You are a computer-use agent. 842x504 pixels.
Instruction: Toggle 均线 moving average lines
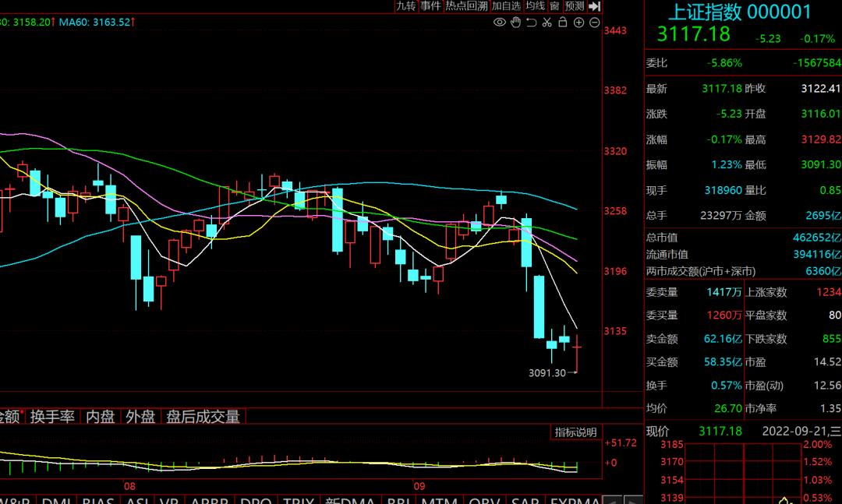coord(535,6)
